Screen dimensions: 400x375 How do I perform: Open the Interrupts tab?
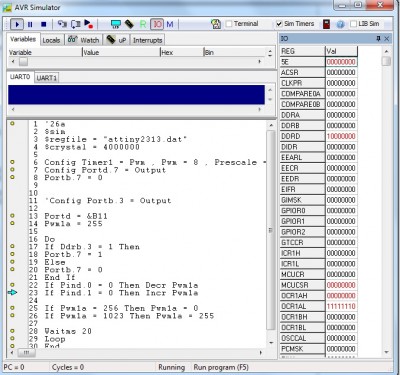pos(147,40)
